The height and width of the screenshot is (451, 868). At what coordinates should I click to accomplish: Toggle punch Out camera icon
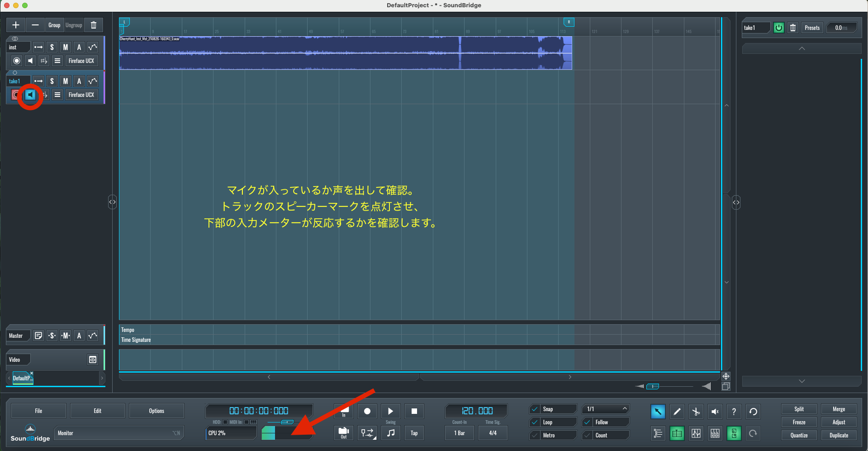coord(344,433)
